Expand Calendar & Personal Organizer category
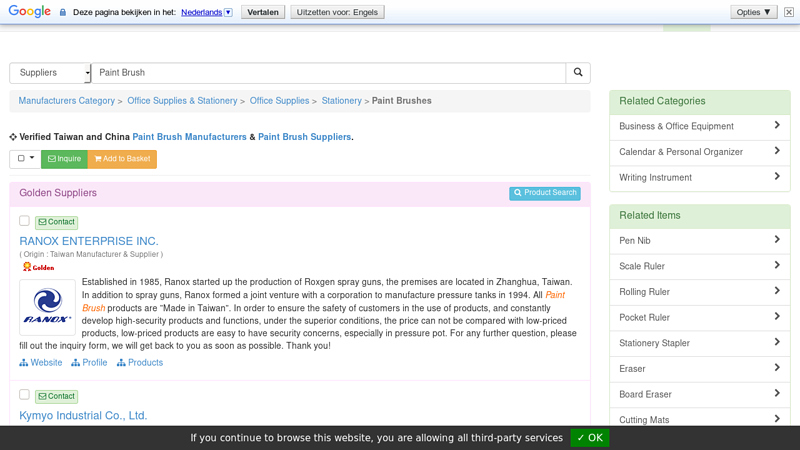Image resolution: width=800 pixels, height=450 pixels. click(x=699, y=152)
